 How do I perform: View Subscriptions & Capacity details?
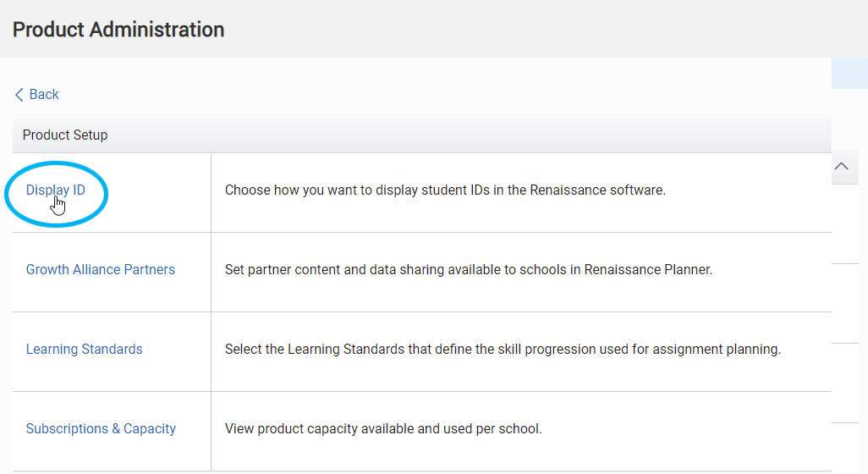point(101,428)
